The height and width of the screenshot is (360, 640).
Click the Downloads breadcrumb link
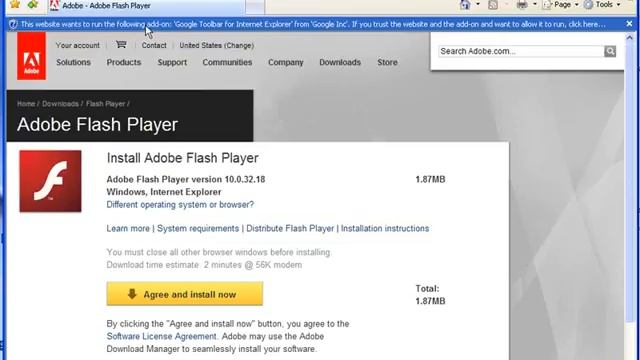pos(60,104)
